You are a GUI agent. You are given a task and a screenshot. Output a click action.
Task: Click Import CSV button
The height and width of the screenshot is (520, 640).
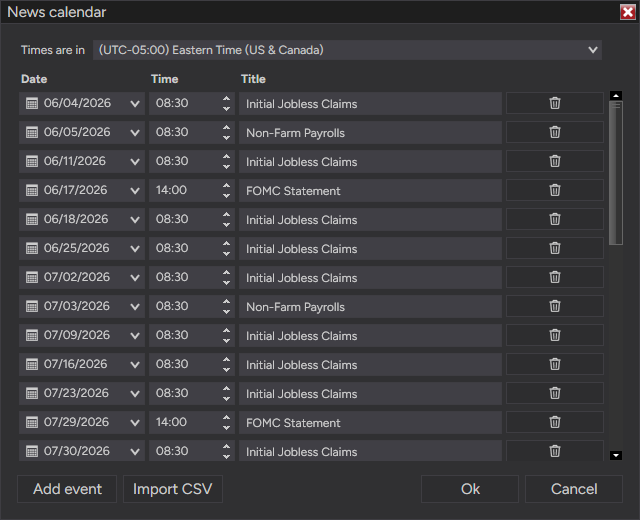(173, 489)
